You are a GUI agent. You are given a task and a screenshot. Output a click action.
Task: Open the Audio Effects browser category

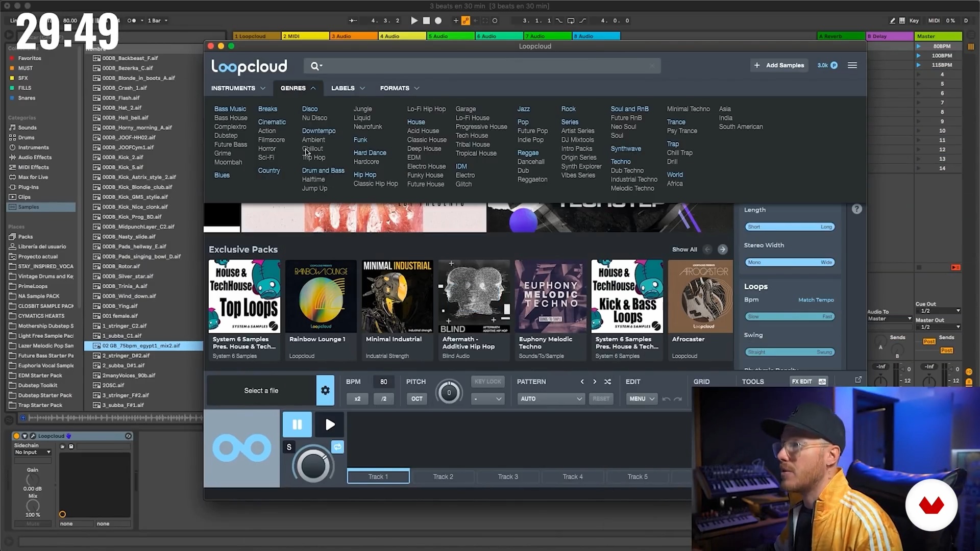(35, 157)
